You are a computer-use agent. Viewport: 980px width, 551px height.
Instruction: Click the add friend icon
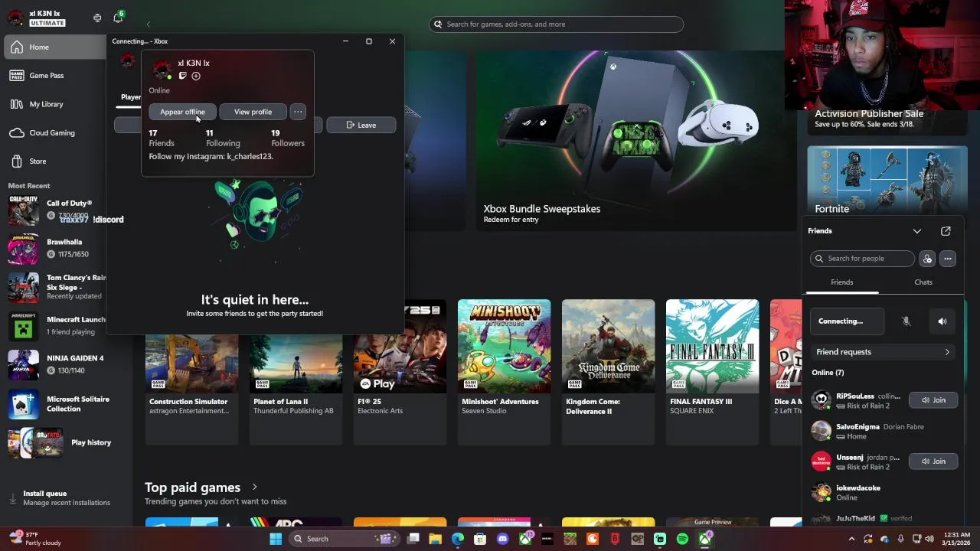tap(927, 259)
